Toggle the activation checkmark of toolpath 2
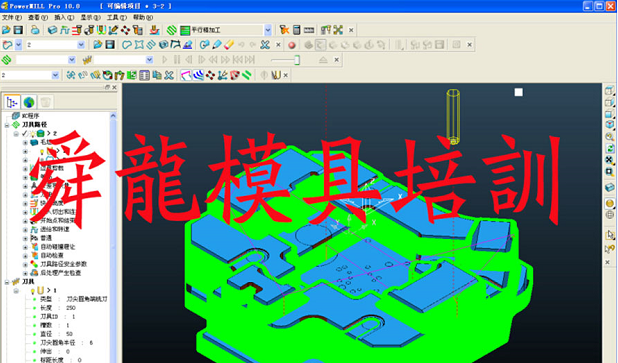This screenshot has width=618, height=363. [x=25, y=134]
